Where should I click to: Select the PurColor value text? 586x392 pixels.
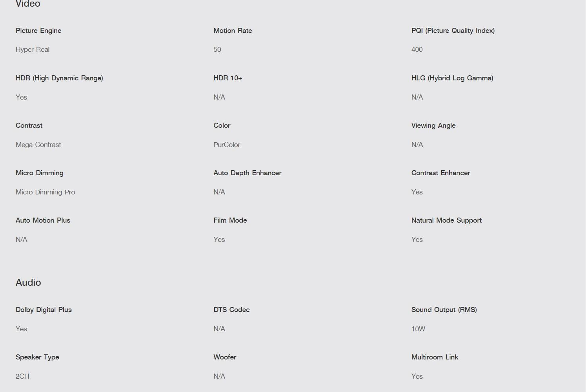[x=227, y=145]
